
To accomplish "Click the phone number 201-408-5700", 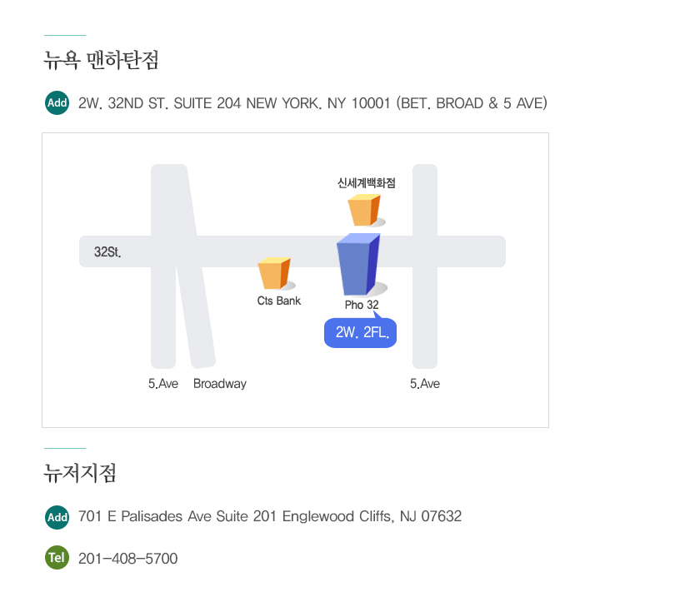I will (x=128, y=559).
